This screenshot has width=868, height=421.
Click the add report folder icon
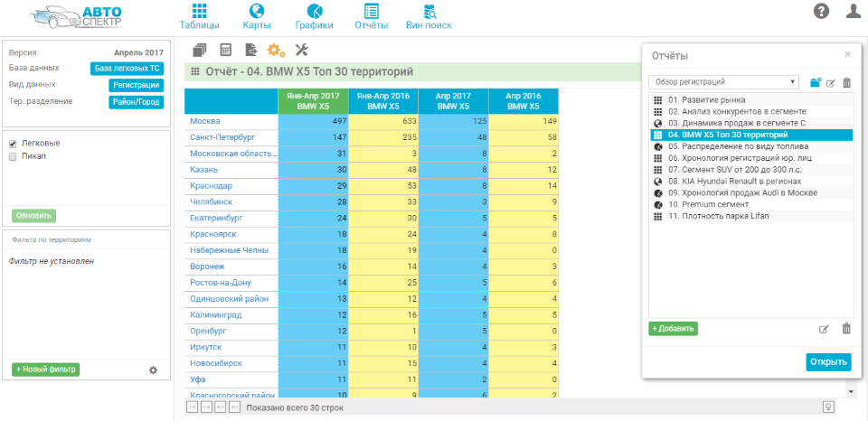[815, 82]
